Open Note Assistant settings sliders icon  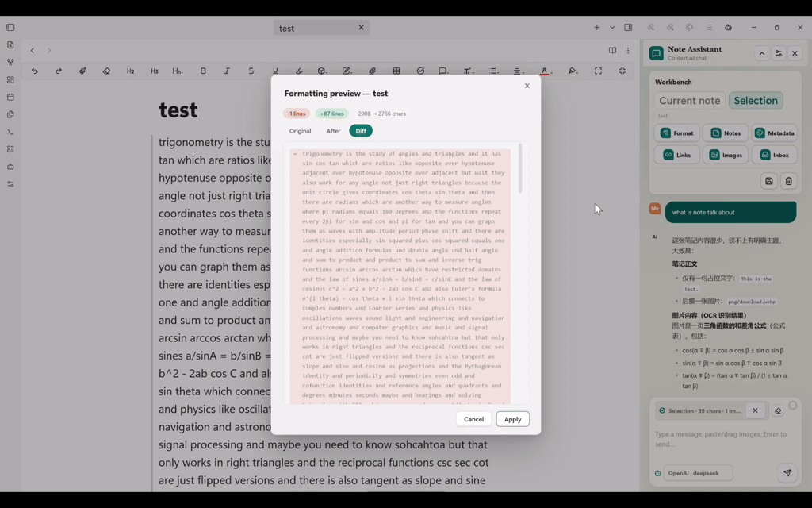point(779,53)
